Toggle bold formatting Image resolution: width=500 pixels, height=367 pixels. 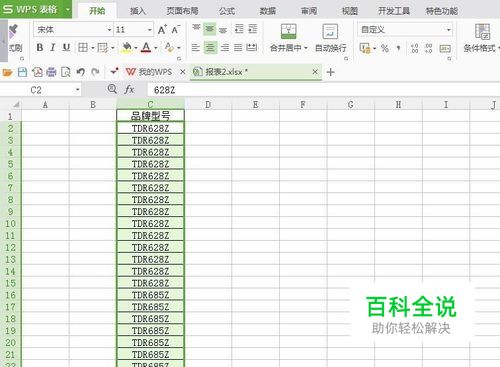coord(40,48)
